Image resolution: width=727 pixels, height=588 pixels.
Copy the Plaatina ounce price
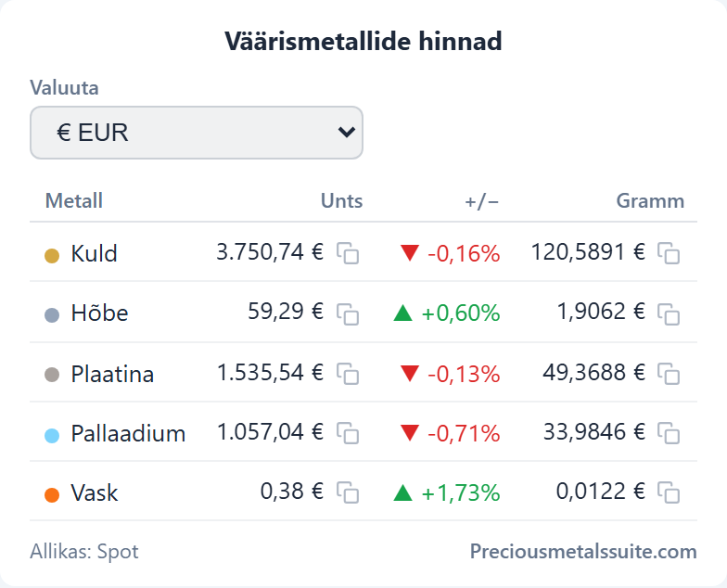point(348,374)
